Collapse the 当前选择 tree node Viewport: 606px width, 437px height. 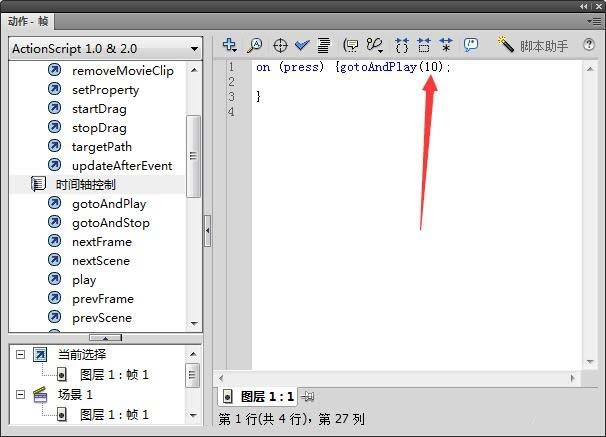pyautogui.click(x=20, y=354)
